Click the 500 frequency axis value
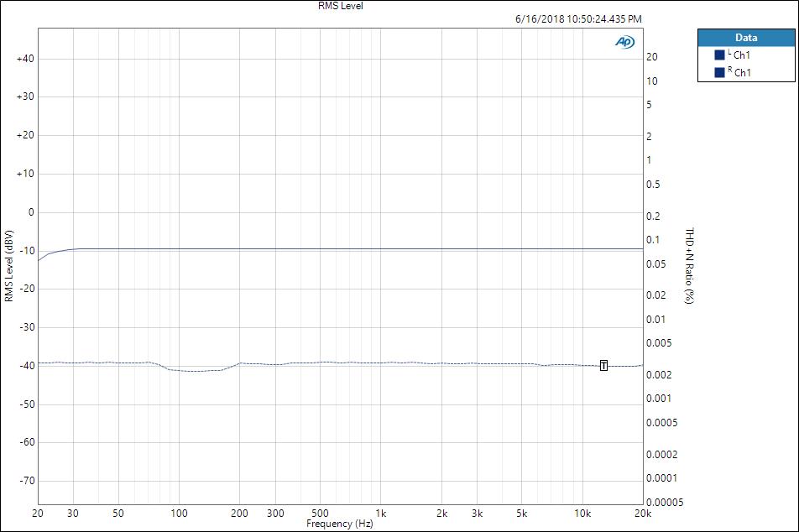The height and width of the screenshot is (532, 799). [x=320, y=513]
